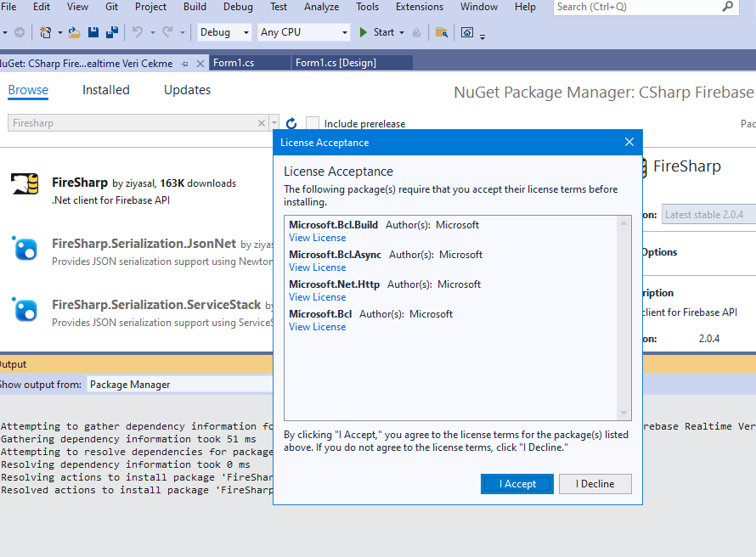Click the green Start debugging play icon
The image size is (756, 557).
click(363, 32)
